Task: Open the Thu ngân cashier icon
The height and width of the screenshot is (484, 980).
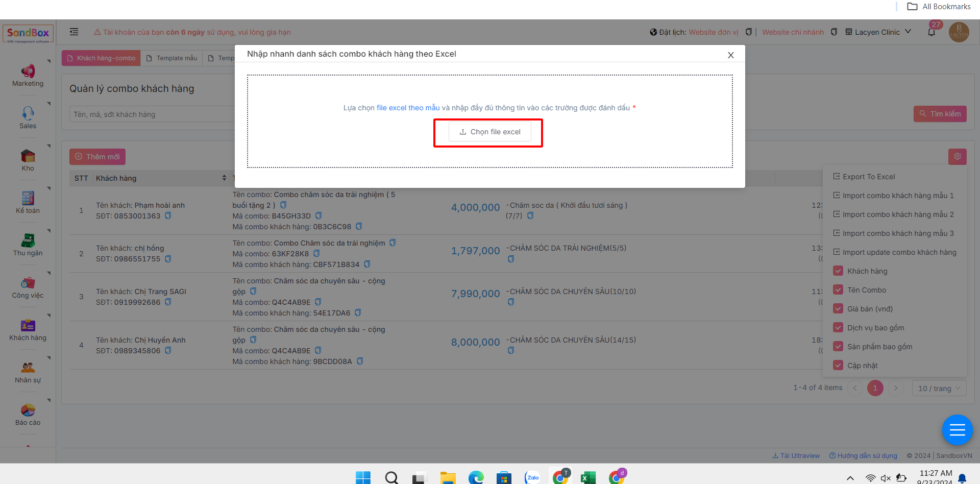Action: [x=28, y=241]
